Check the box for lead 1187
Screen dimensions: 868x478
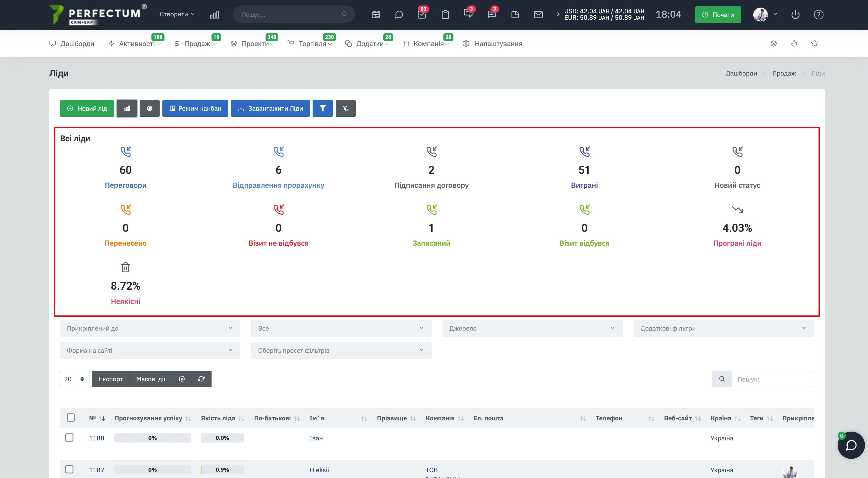(x=70, y=469)
